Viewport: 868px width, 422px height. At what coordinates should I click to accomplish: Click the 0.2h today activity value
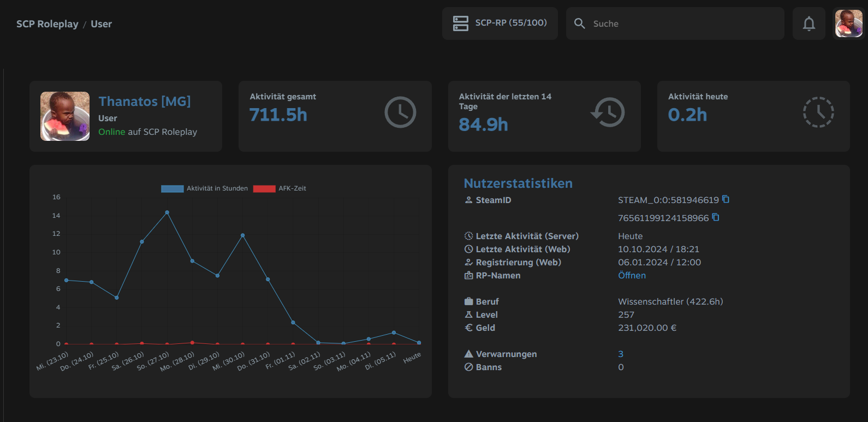(x=687, y=115)
